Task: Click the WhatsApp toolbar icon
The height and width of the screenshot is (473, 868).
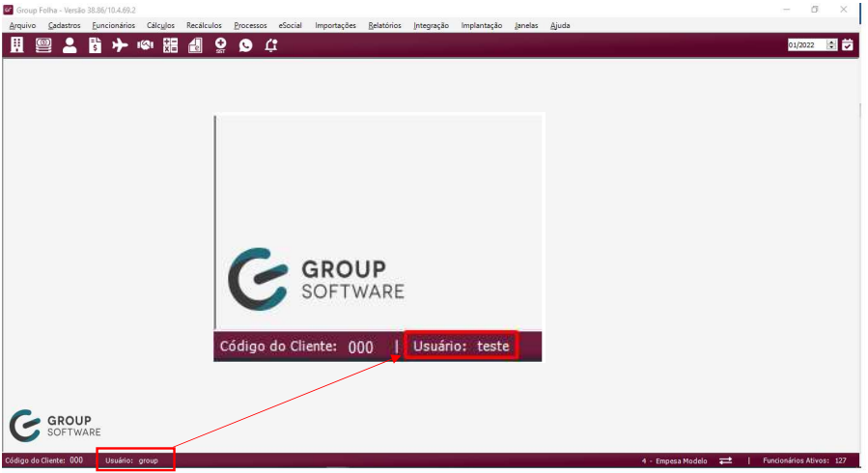Action: (246, 44)
